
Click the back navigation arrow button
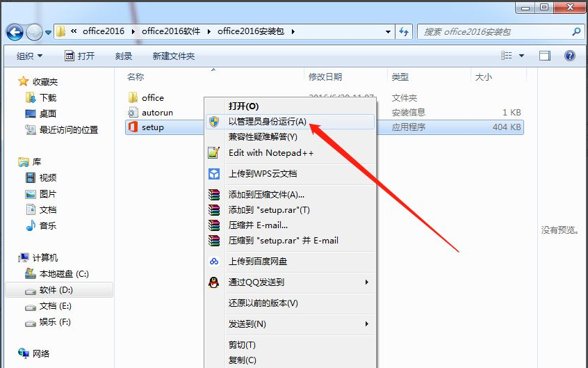pyautogui.click(x=15, y=32)
